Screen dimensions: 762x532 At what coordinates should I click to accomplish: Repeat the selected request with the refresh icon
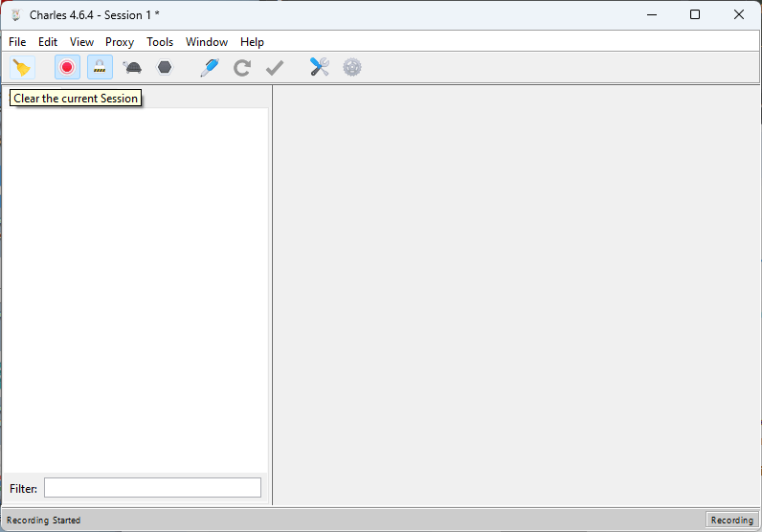click(242, 67)
